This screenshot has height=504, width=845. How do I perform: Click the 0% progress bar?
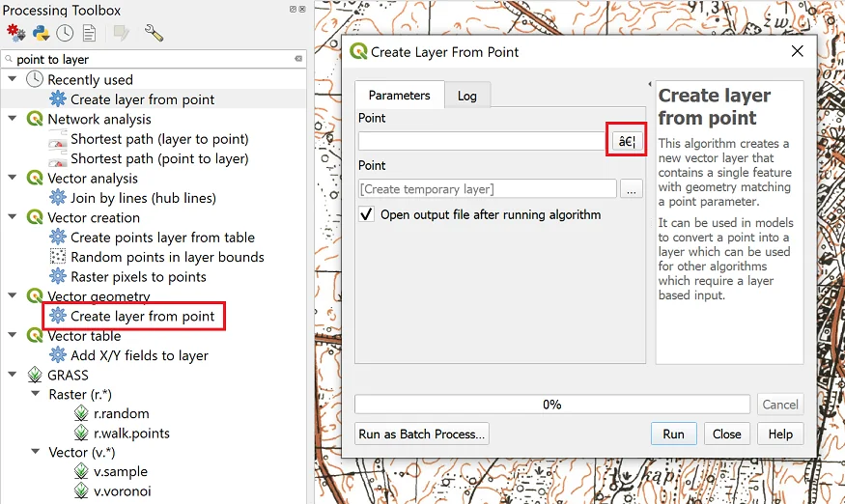point(551,405)
